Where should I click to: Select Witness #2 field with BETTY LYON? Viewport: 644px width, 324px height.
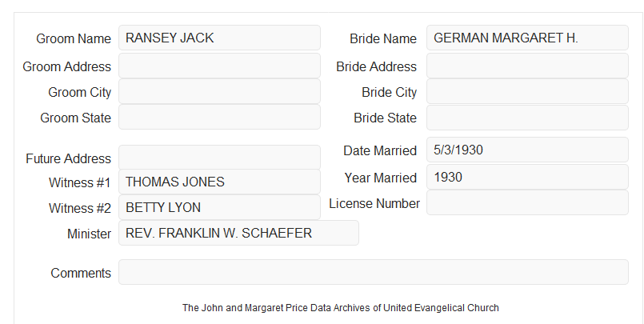coord(219,207)
